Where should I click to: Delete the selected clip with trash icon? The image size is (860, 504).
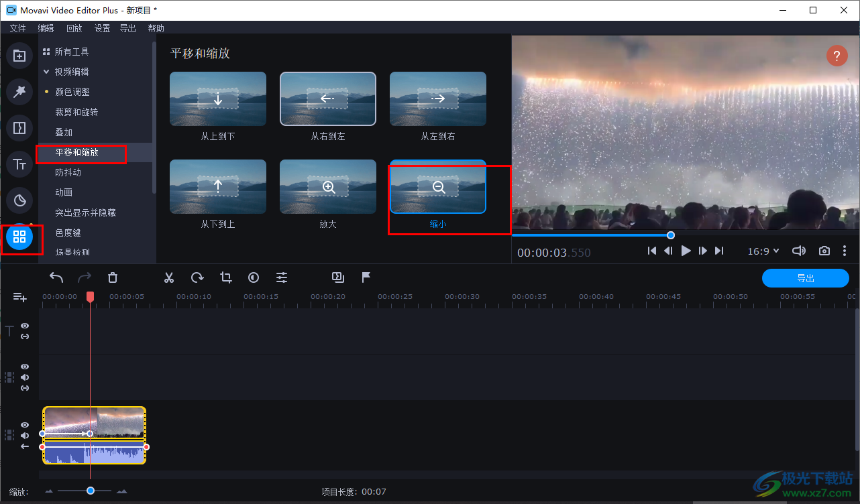113,277
